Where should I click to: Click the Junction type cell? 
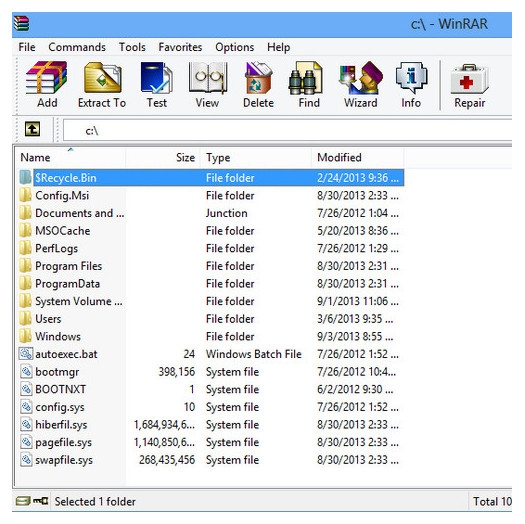(x=226, y=213)
